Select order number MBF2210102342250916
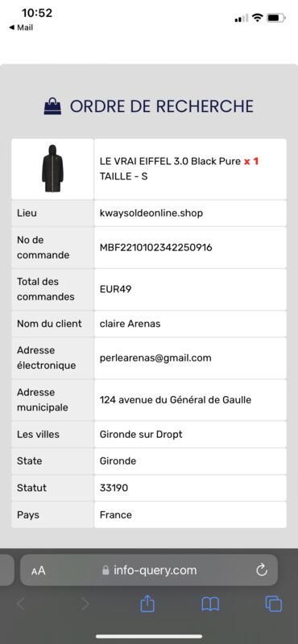This screenshot has width=298, height=644. (x=155, y=248)
